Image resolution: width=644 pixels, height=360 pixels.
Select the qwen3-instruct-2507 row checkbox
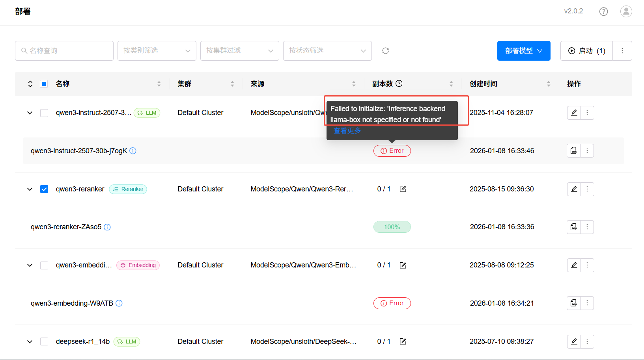coord(44,113)
